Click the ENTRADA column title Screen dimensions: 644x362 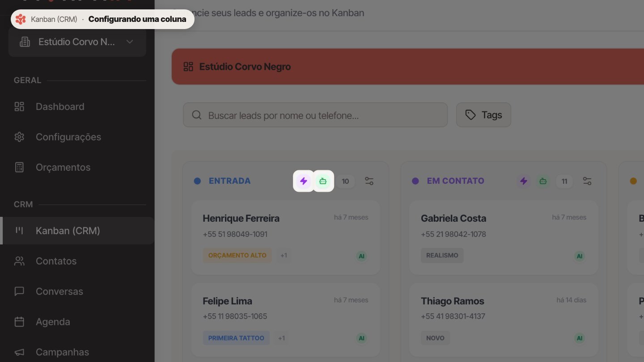coord(230,181)
